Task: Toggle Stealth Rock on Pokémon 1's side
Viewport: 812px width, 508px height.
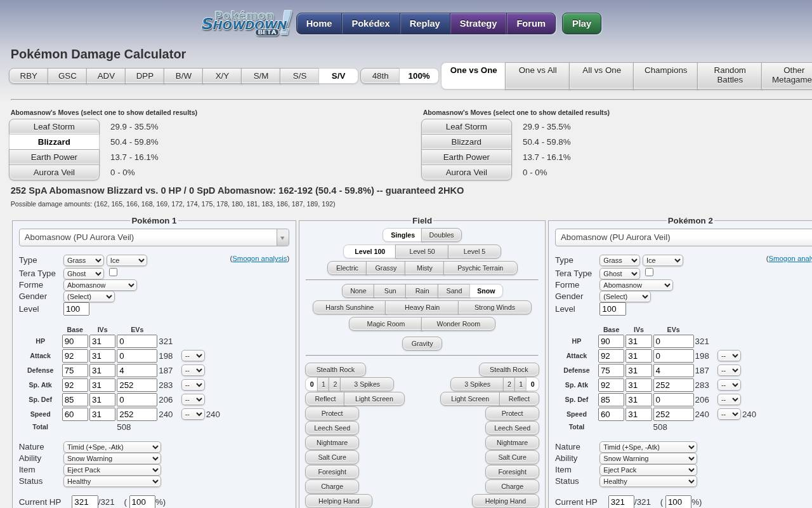Action: click(336, 370)
